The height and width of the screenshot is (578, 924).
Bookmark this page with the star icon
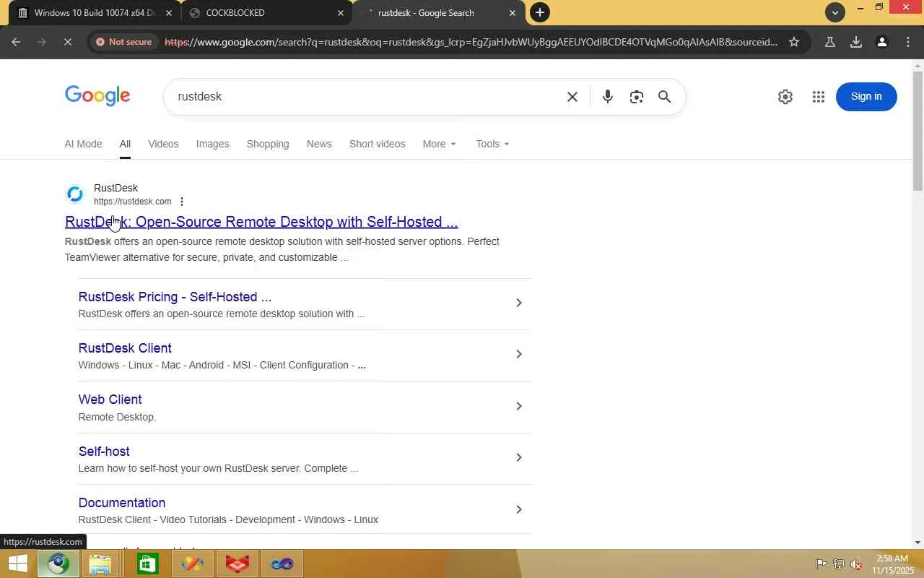point(794,42)
